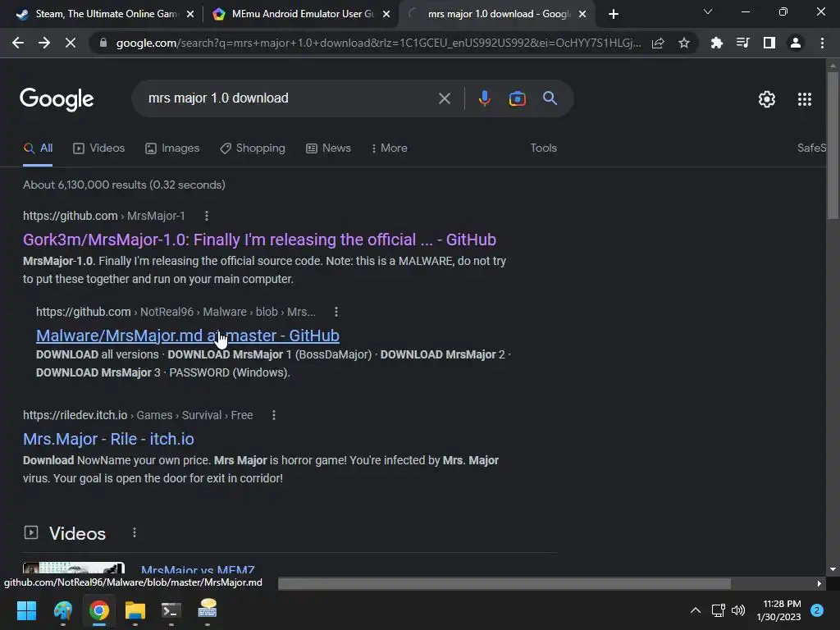This screenshot has height=630, width=840.
Task: Select the All results tab
Action: coord(38,148)
